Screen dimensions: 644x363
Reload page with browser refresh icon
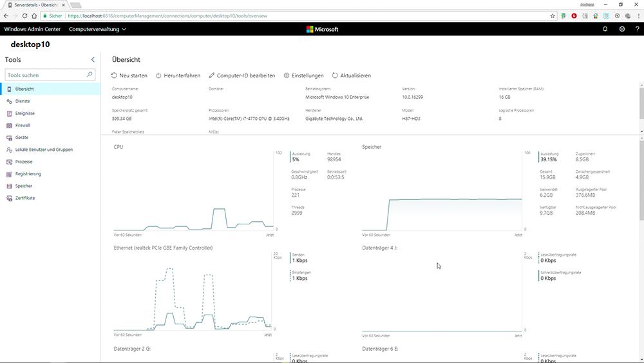[x=24, y=15]
